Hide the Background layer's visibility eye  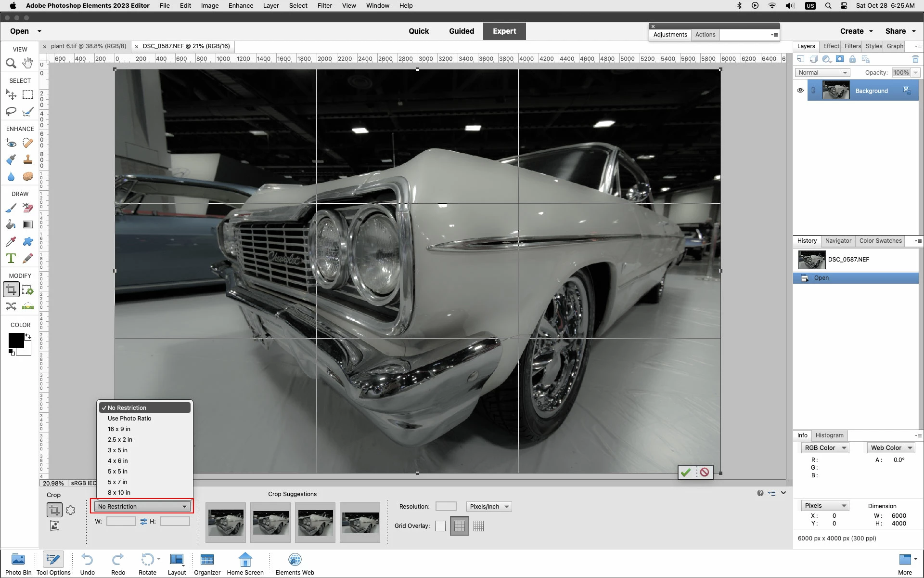pos(800,91)
